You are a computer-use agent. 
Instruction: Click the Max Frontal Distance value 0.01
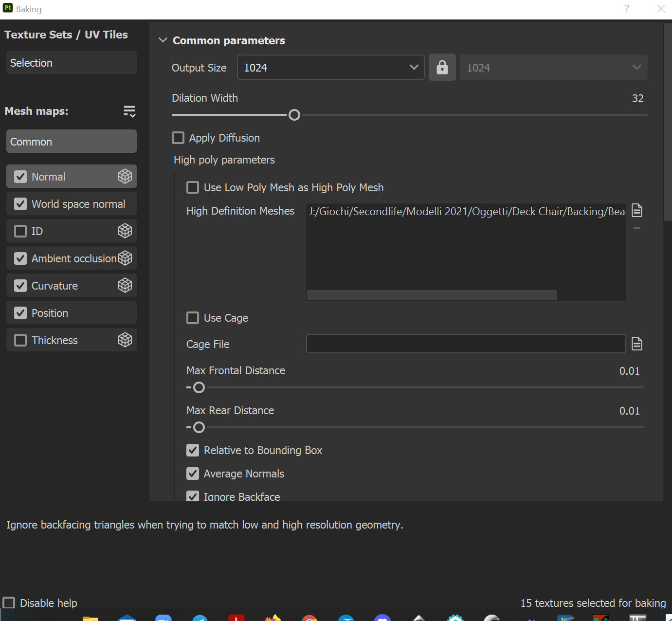[x=629, y=371]
